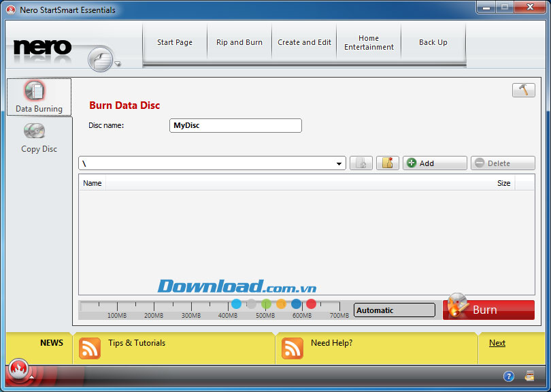The width and height of the screenshot is (551, 392).
Task: Go to the Back Up tab
Action: pos(433,42)
